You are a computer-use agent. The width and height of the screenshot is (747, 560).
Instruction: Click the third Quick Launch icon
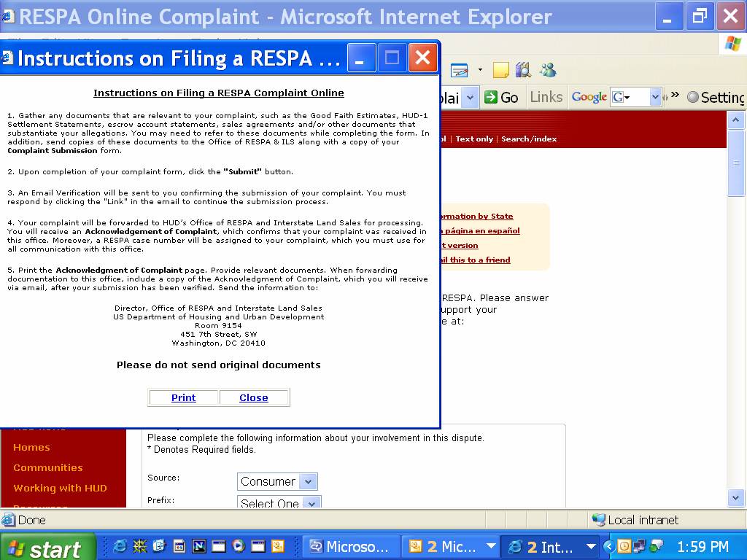point(159,546)
